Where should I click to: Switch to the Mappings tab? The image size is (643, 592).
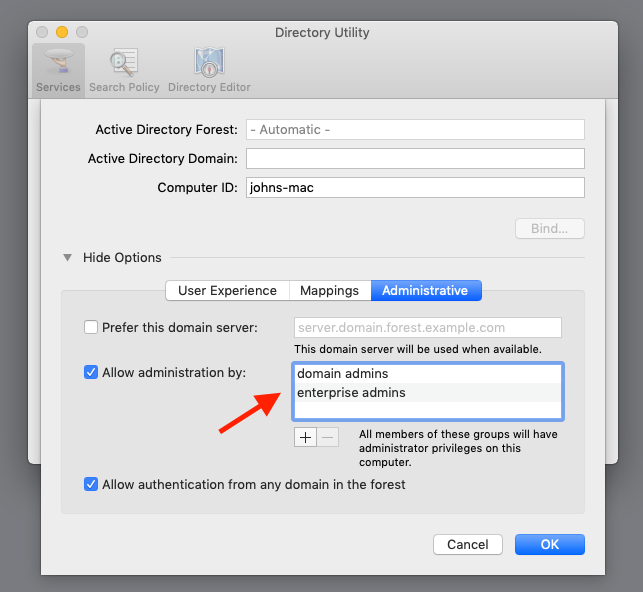click(330, 290)
